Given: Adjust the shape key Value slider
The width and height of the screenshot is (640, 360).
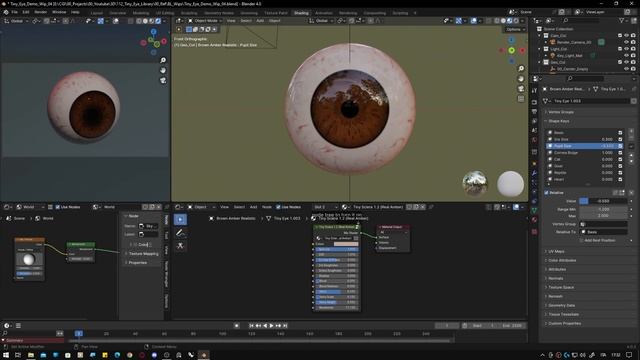Looking at the screenshot, I should click(603, 201).
